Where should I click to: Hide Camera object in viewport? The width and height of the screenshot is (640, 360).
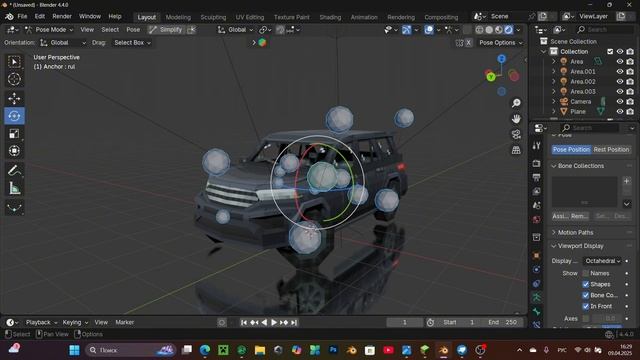click(x=620, y=101)
